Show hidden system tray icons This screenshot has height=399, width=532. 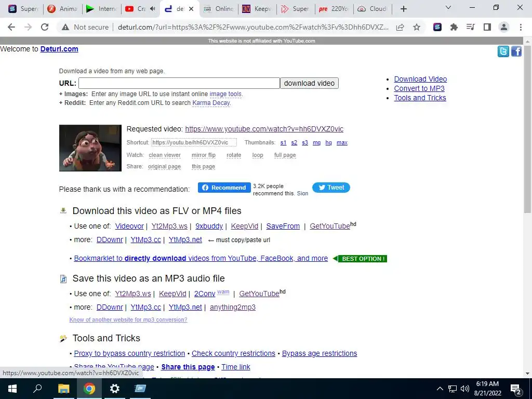click(440, 389)
